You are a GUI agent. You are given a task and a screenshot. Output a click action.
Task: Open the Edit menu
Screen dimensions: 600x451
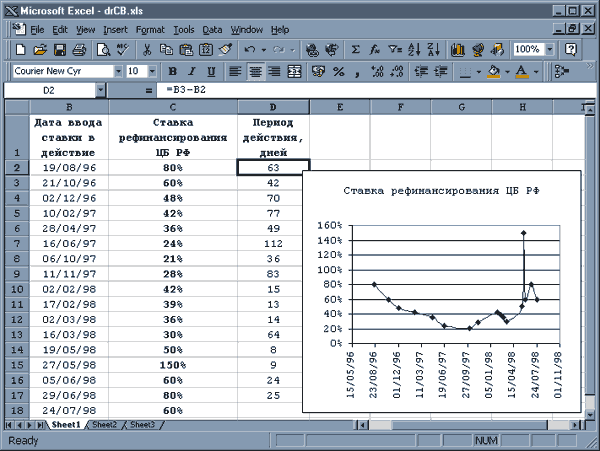tap(60, 30)
